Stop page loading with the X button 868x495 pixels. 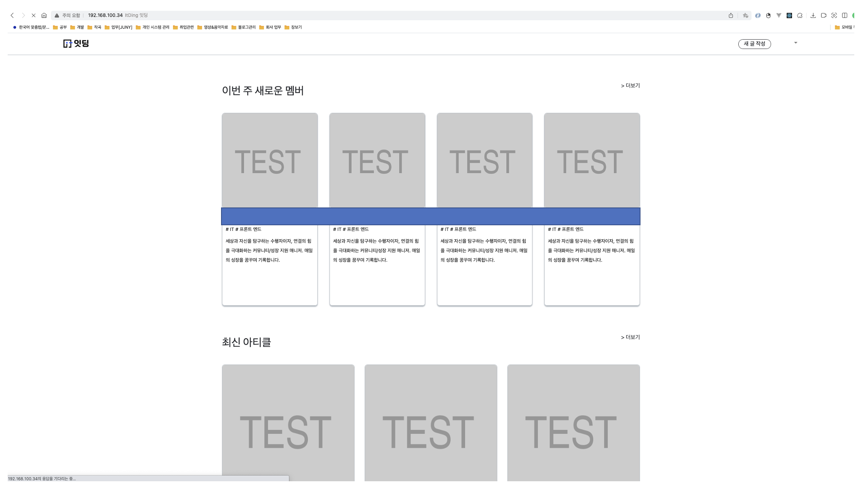(x=34, y=15)
